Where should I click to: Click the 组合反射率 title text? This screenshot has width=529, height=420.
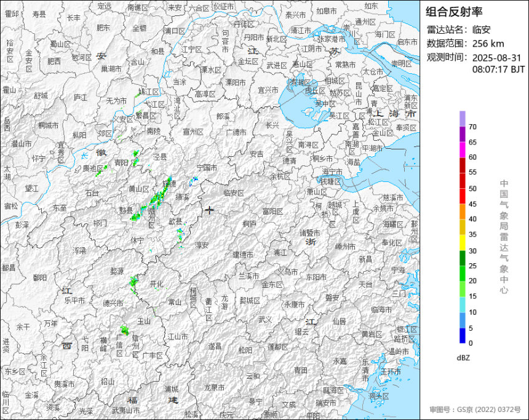(454, 12)
